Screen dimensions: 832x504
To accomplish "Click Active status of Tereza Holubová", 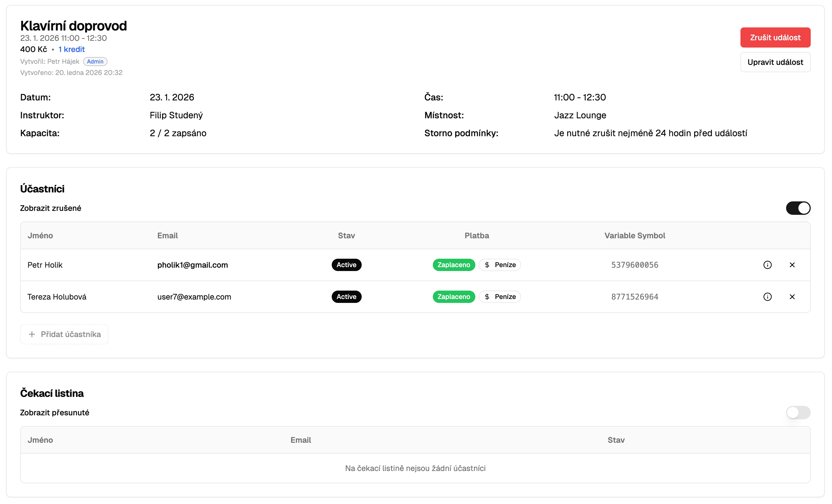I will 346,296.
